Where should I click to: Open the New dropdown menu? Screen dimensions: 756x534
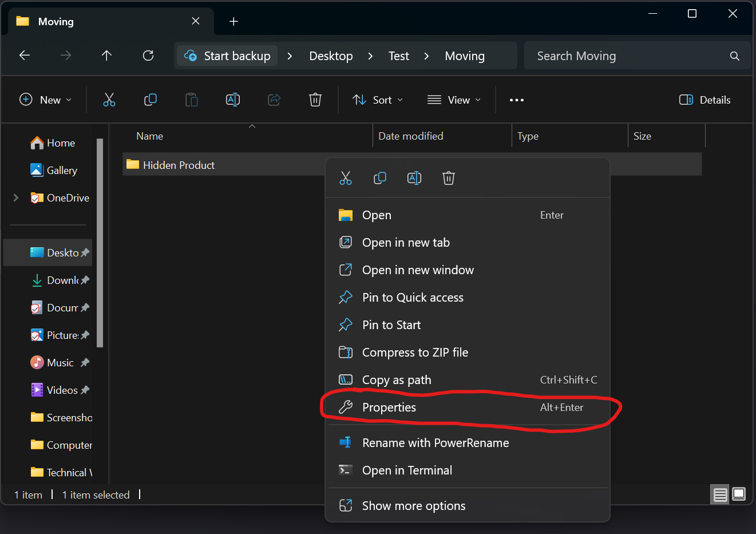[46, 100]
